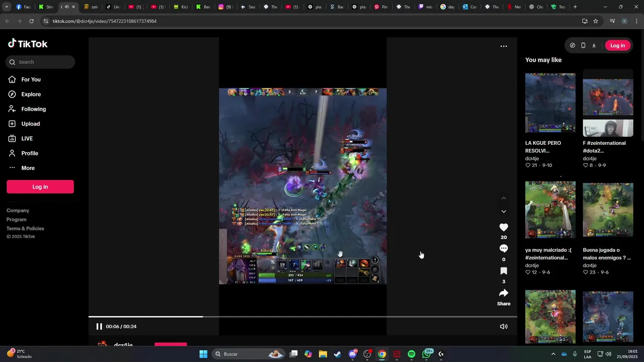Open the Following feed
Viewport: 644px width, 362px height.
pos(33,109)
